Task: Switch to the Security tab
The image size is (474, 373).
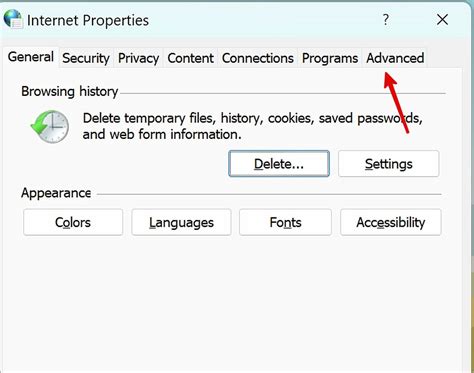Action: pos(86,58)
